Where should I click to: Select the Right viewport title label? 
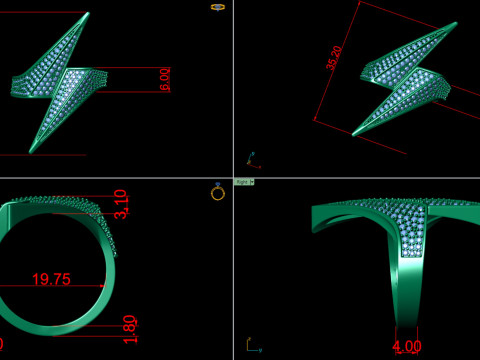pyautogui.click(x=242, y=182)
